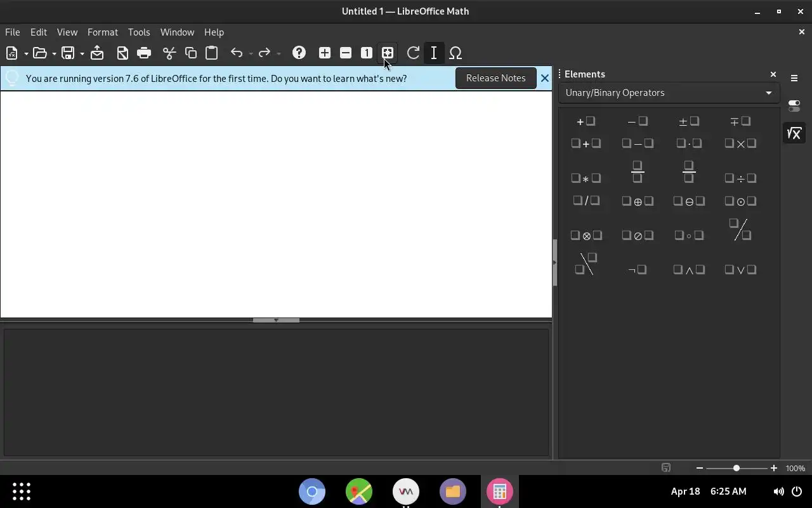Open LibreOffice Help question mark icon
This screenshot has height=508, width=812.
coord(299,53)
